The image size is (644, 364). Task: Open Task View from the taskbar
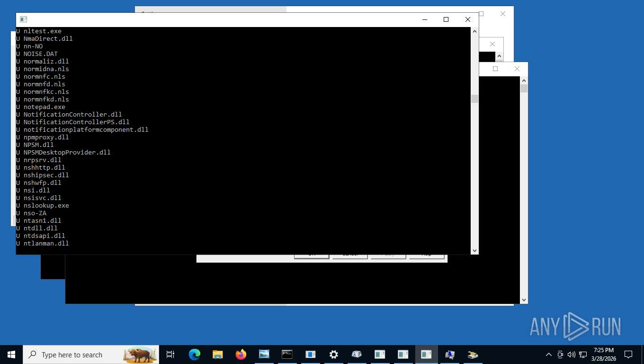point(170,355)
